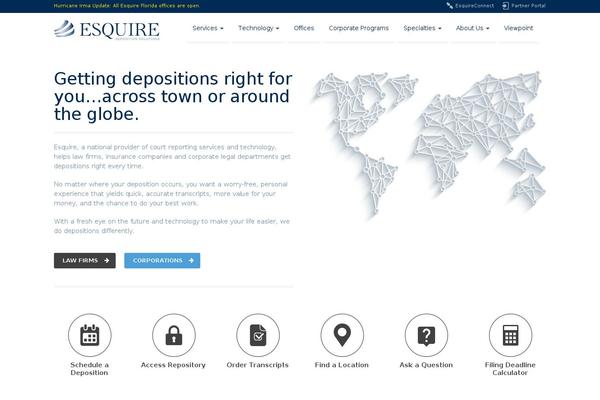Click the Find a Location label

342,365
